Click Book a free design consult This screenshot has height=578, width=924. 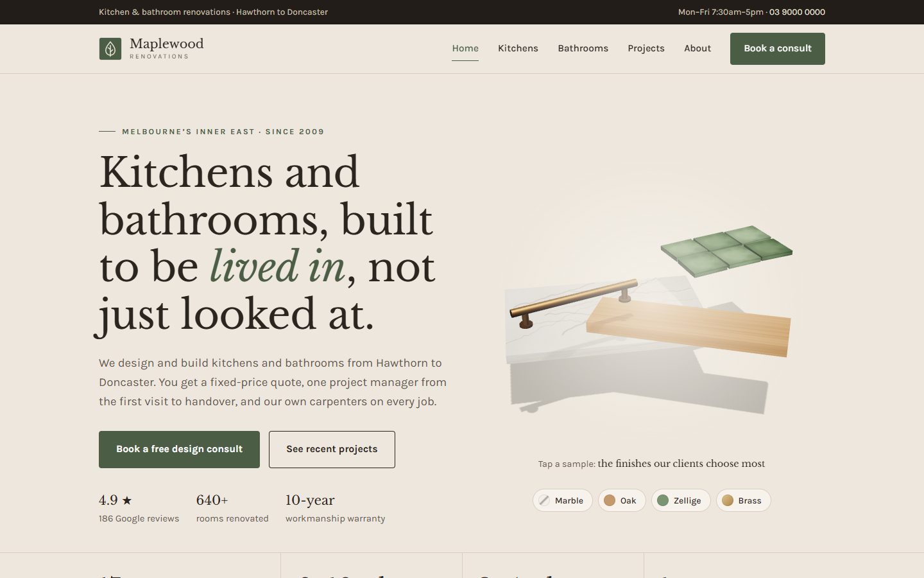179,450
